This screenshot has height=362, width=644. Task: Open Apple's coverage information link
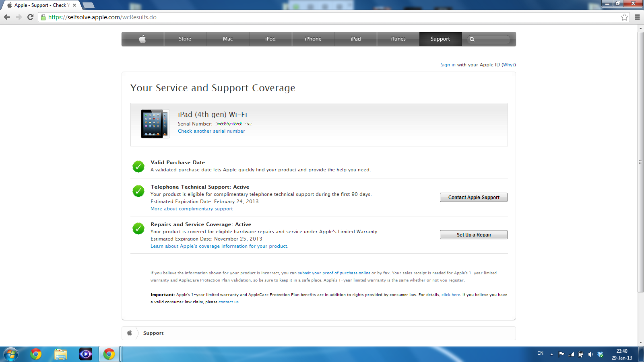point(219,246)
